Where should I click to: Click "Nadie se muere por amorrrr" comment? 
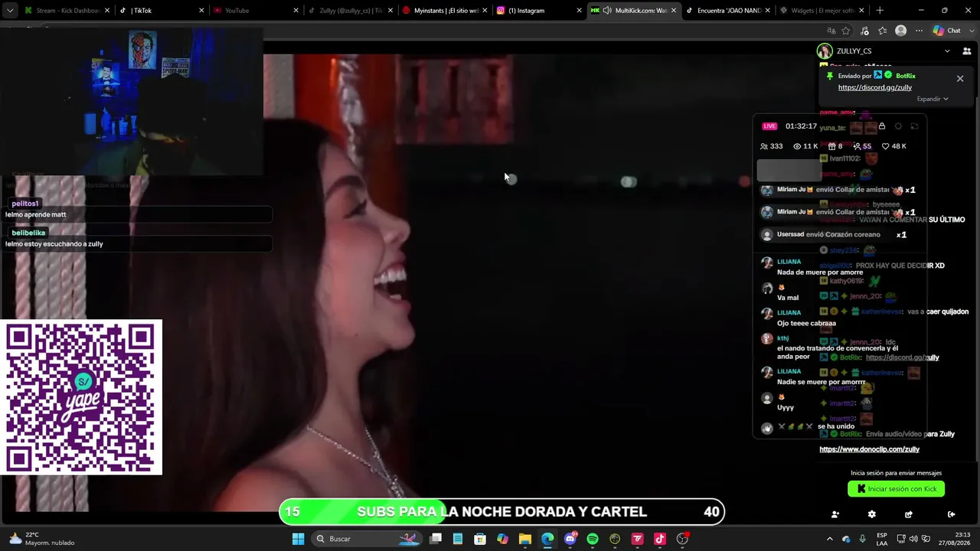click(822, 382)
